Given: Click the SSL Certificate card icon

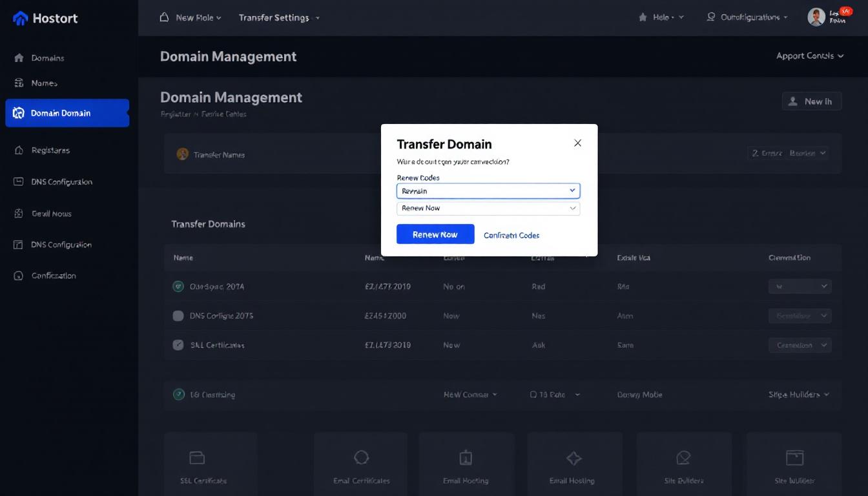Looking at the screenshot, I should click(x=197, y=458).
